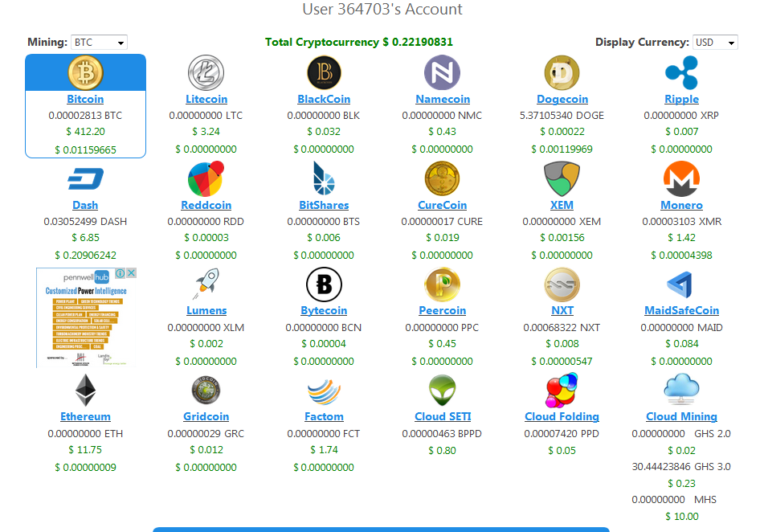The image size is (760, 532).
Task: Open the Namecoin link
Action: click(x=443, y=99)
